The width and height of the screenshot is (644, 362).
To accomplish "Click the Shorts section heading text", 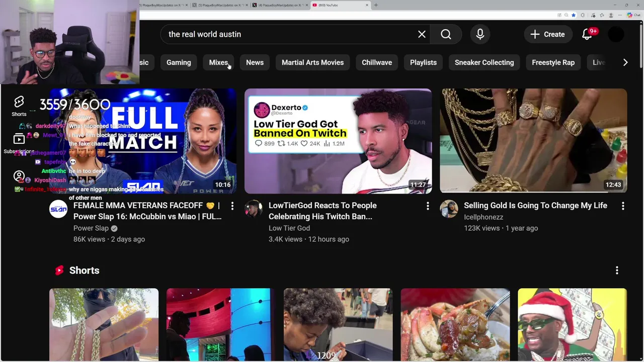I will pyautogui.click(x=84, y=270).
